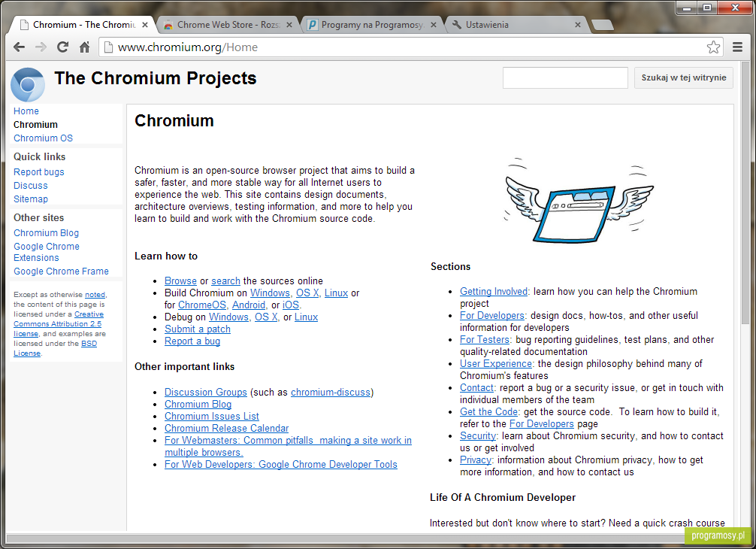
Task: Switch to the Chrome Web Store tab
Action: (x=228, y=25)
